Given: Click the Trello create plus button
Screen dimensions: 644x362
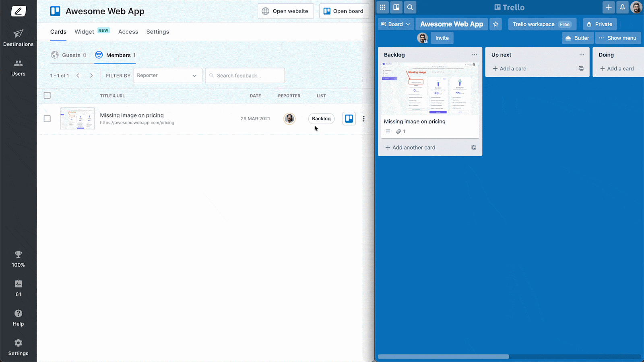Looking at the screenshot, I should click(x=609, y=7).
